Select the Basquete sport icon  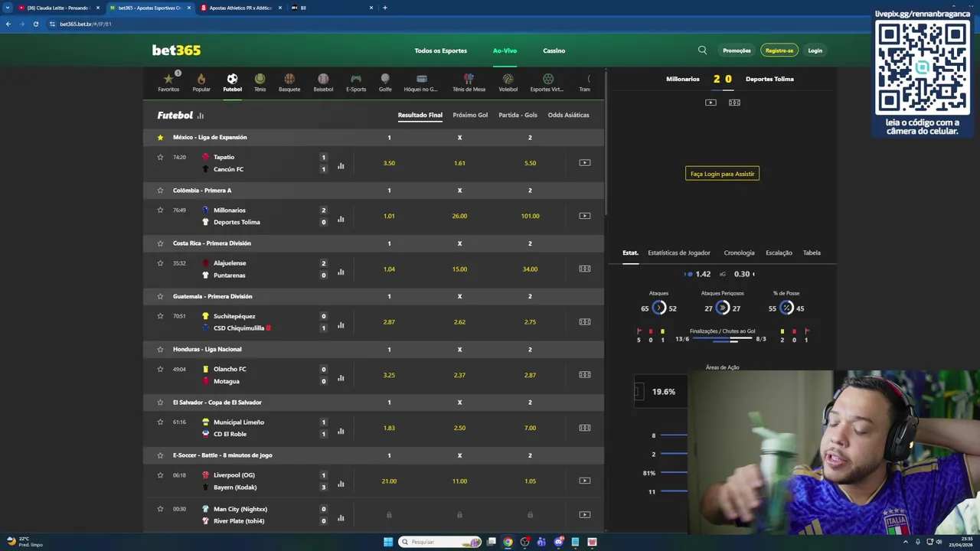tap(289, 83)
